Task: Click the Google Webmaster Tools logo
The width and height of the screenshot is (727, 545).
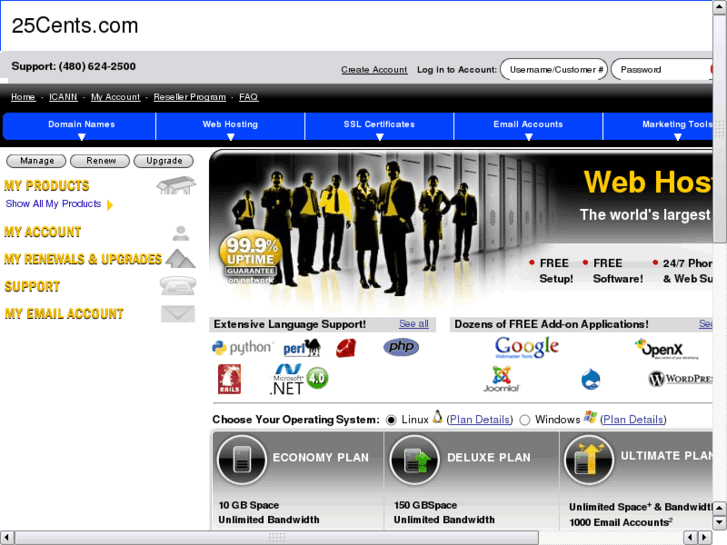Action: pos(527,347)
